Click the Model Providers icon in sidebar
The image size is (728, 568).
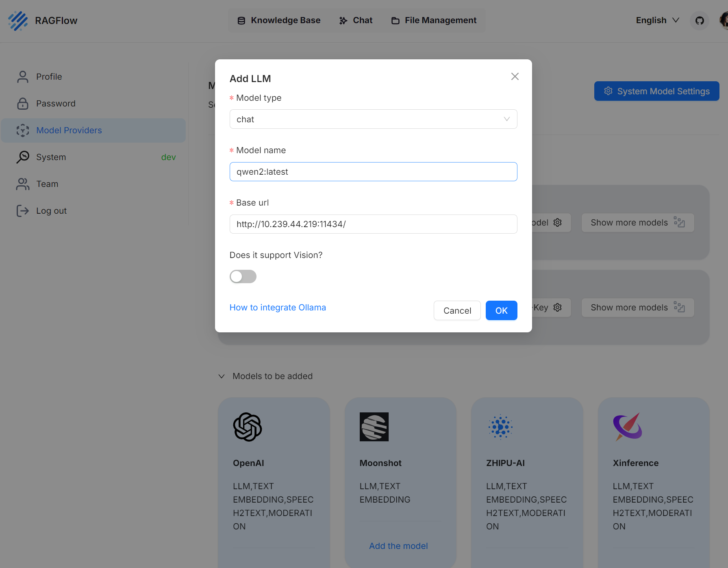[x=23, y=130]
